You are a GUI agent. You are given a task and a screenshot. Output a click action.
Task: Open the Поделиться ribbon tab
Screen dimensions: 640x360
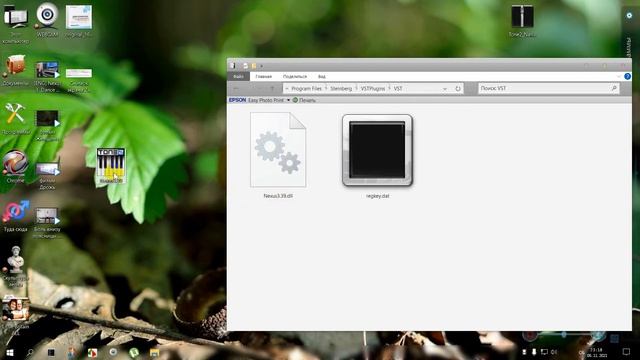click(295, 76)
